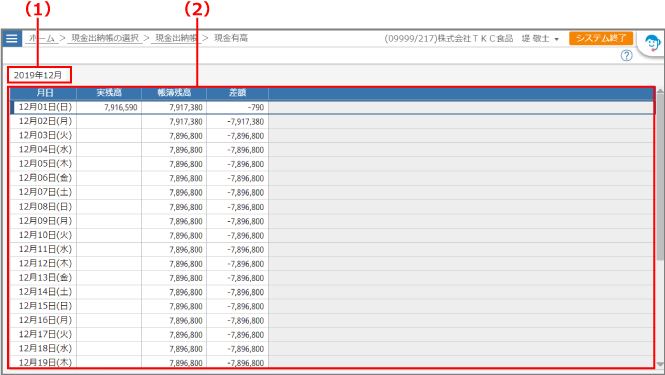Click the 帳簿残高 column header
Image resolution: width=665 pixels, height=375 pixels.
pyautogui.click(x=174, y=93)
